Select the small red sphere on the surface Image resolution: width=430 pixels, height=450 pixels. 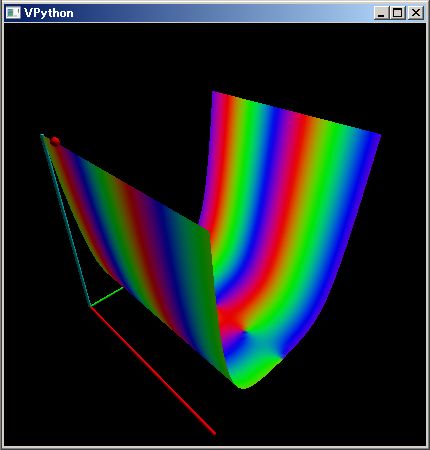(55, 141)
